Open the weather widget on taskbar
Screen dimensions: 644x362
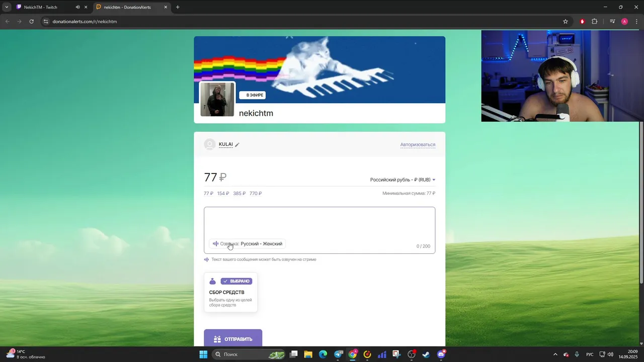coord(25,354)
